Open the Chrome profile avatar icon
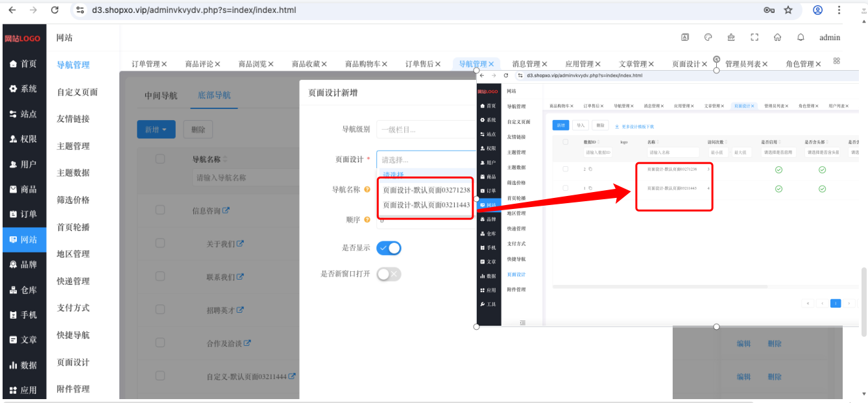Screen dimensions: 868x403 tap(818, 10)
